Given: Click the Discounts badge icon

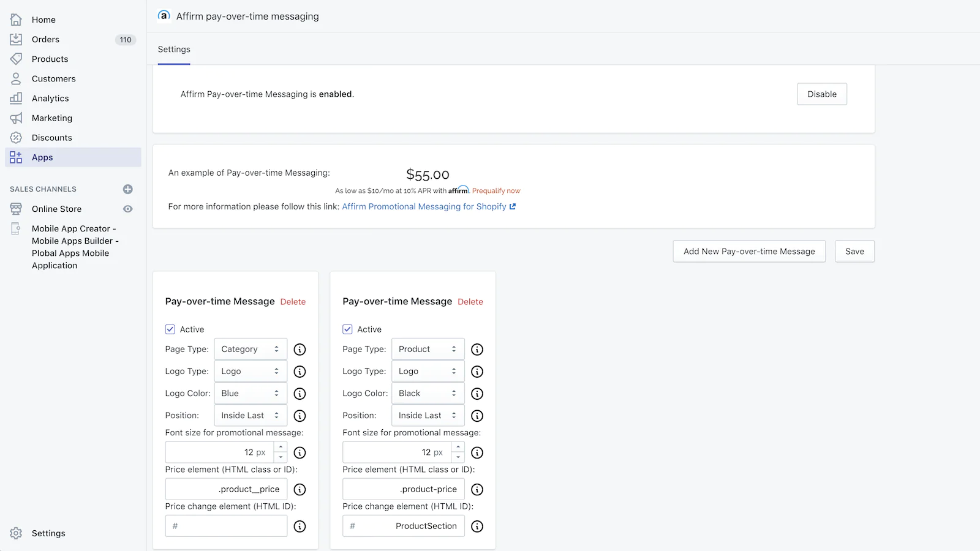Looking at the screenshot, I should (16, 137).
